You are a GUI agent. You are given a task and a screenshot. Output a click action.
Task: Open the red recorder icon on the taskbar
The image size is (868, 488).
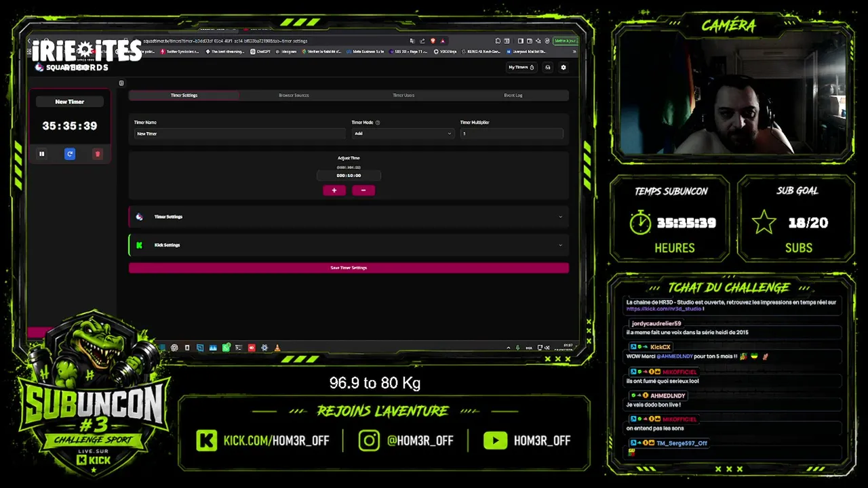[252, 348]
